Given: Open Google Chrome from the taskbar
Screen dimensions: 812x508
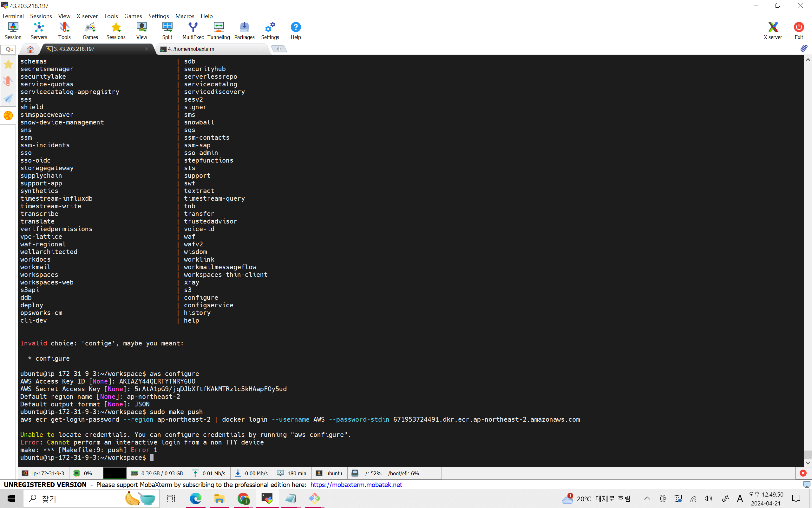Looking at the screenshot, I should (244, 498).
